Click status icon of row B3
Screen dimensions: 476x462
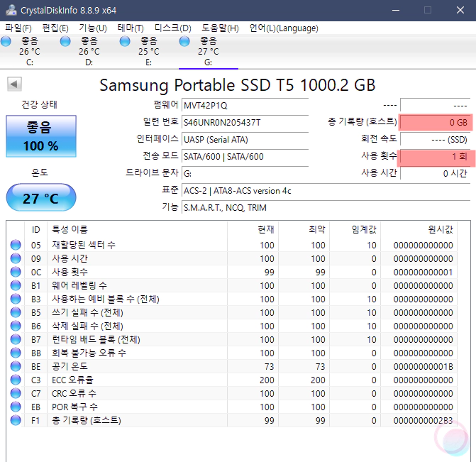tap(16, 299)
